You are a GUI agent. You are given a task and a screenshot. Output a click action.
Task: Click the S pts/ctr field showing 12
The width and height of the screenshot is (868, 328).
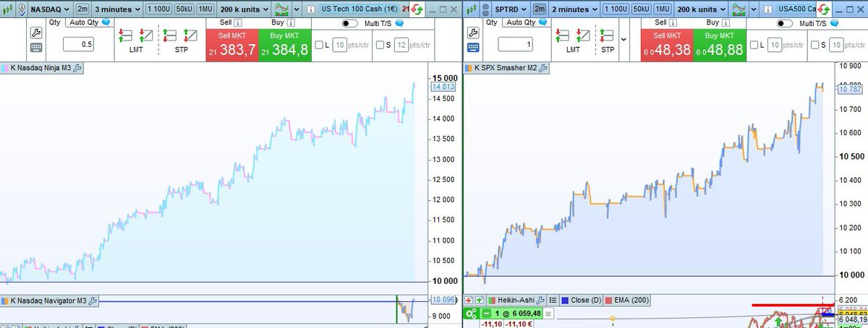(x=402, y=46)
